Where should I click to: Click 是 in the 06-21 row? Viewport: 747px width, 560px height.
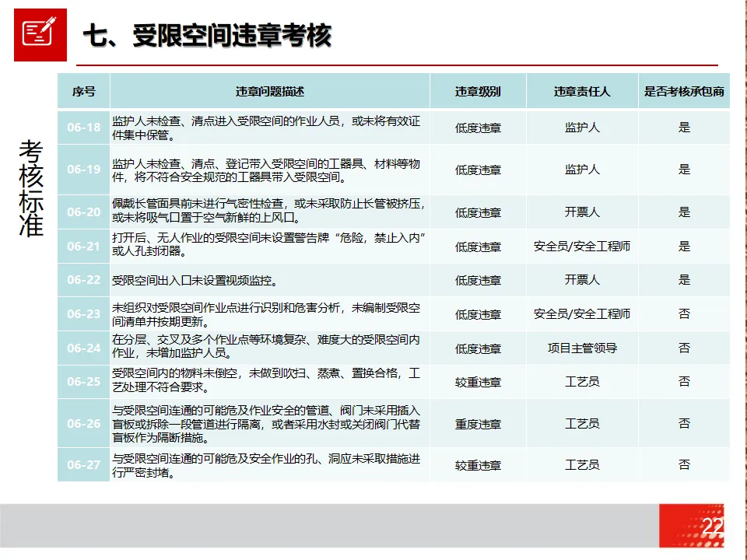[684, 247]
